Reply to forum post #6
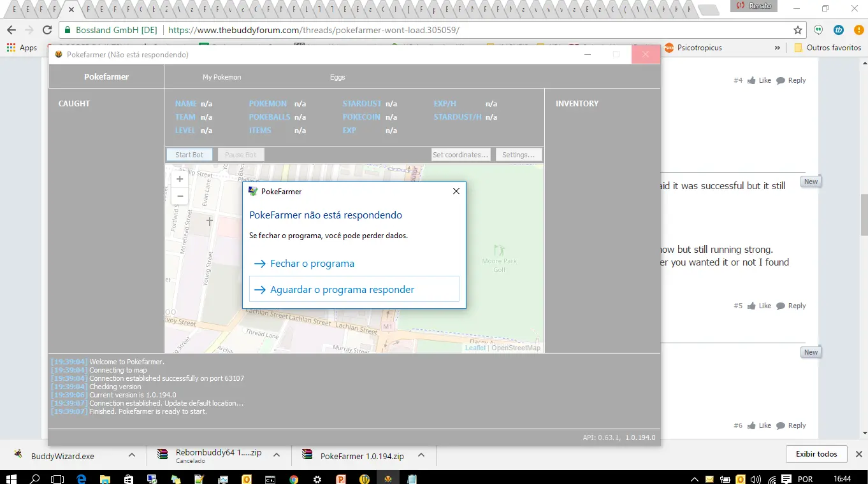Viewport: 868px width, 484px height. click(x=792, y=425)
